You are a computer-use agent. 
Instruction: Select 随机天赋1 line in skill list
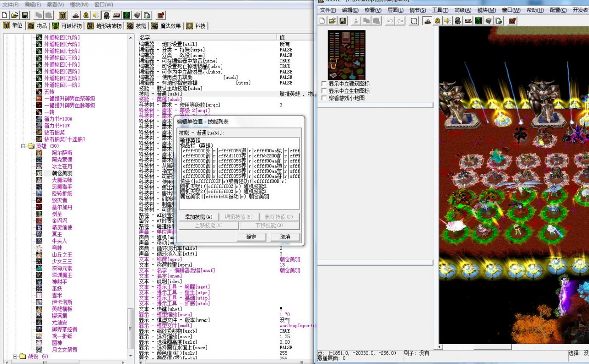tap(227, 186)
